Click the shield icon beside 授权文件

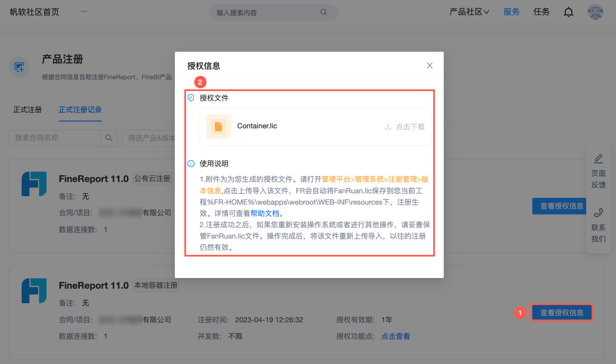(x=191, y=98)
